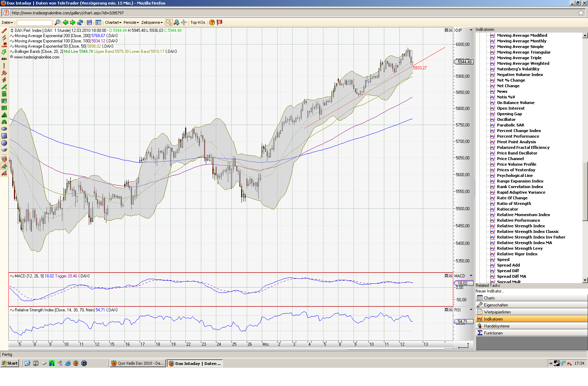Select Relative Vigor Index indicator
The image size is (588, 386).
tap(517, 254)
